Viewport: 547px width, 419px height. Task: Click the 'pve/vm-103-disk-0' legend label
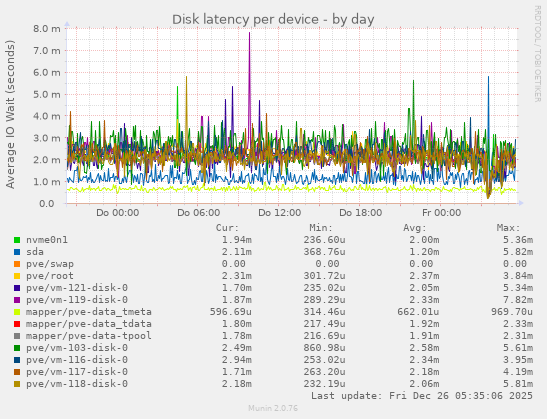pyautogui.click(x=77, y=348)
